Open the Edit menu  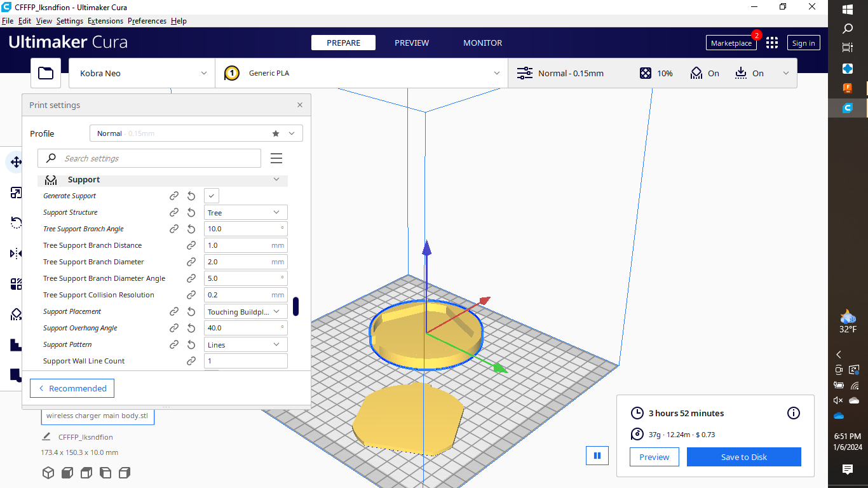[25, 21]
